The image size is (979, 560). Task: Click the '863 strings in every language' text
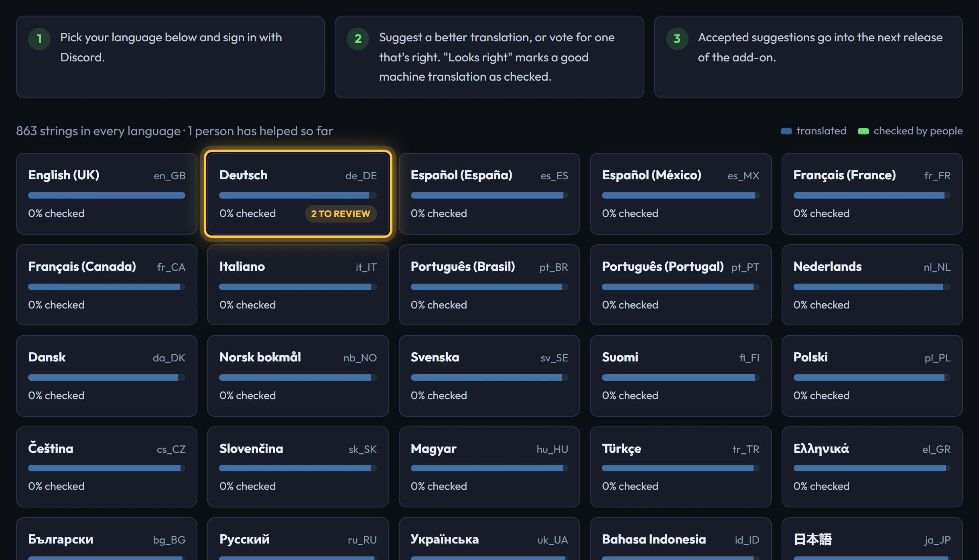coord(98,131)
